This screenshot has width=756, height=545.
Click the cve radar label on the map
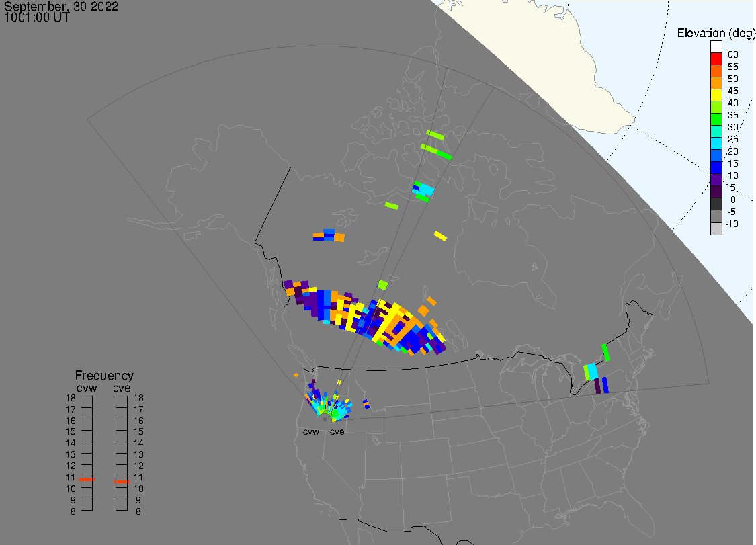point(337,431)
